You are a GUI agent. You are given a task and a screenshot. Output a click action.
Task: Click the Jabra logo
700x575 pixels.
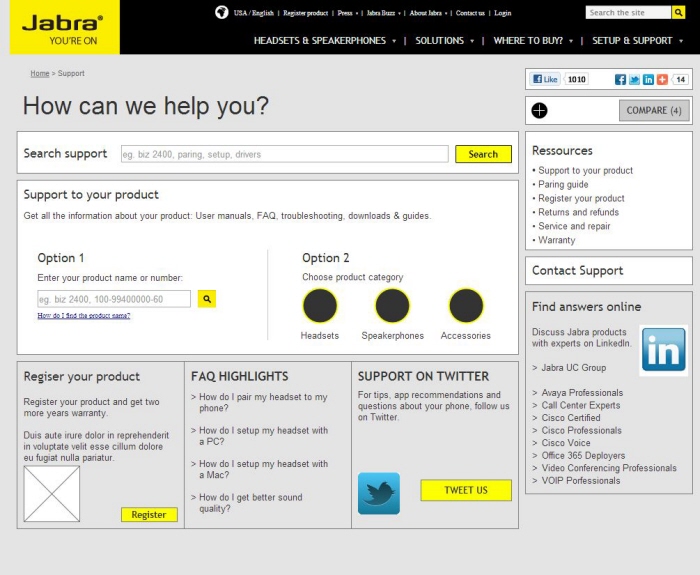tap(64, 27)
